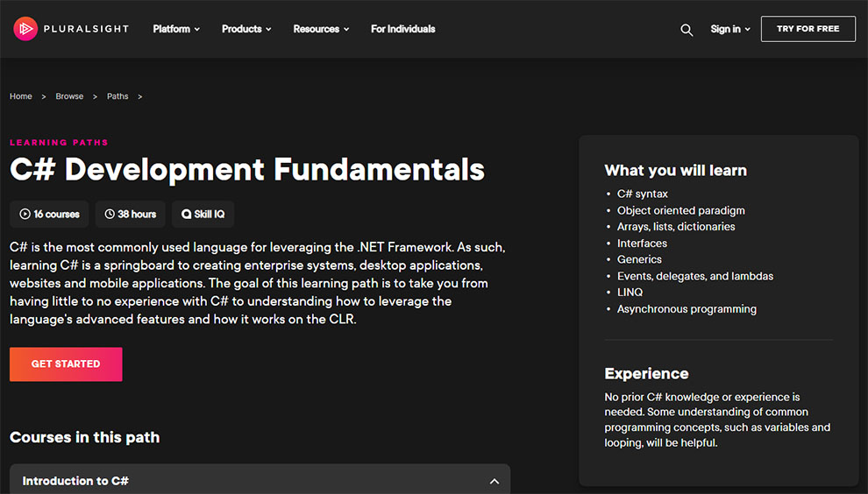Click the 'Generics' list item
868x494 pixels.
coord(639,259)
